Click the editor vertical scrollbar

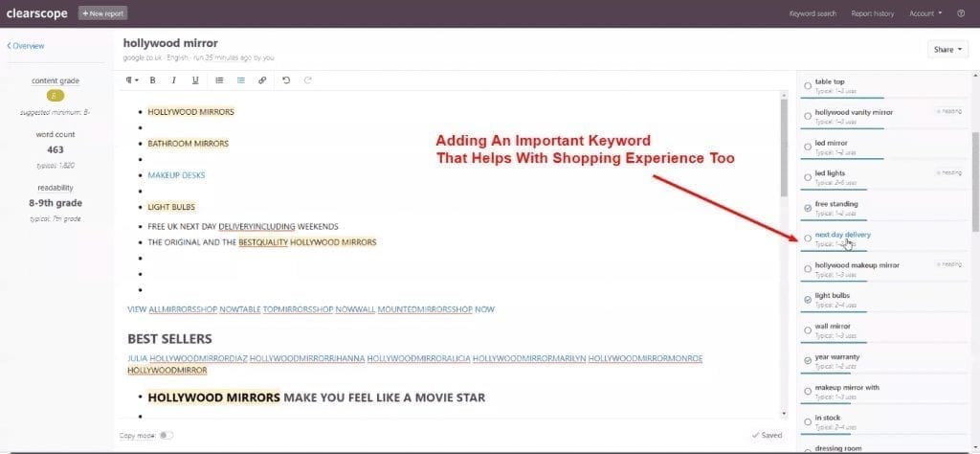(x=785, y=148)
